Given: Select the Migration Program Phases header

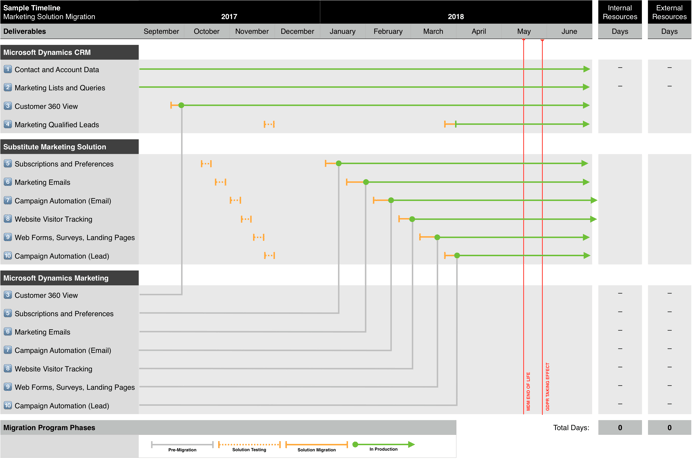Looking at the screenshot, I should (x=228, y=427).
